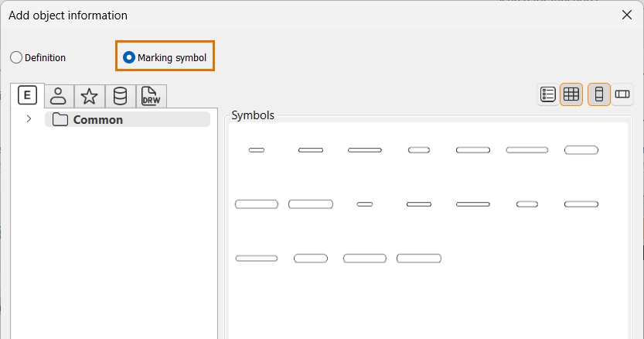Switch to the favorites star tab
This screenshot has width=644, height=339.
(x=89, y=96)
